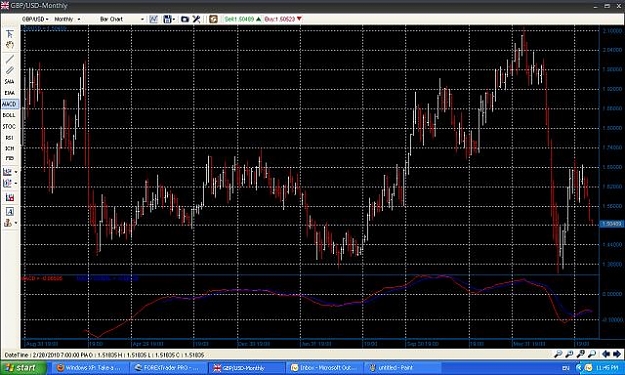625x375 pixels.
Task: Click the British flag window title icon
Action: click(x=5, y=6)
